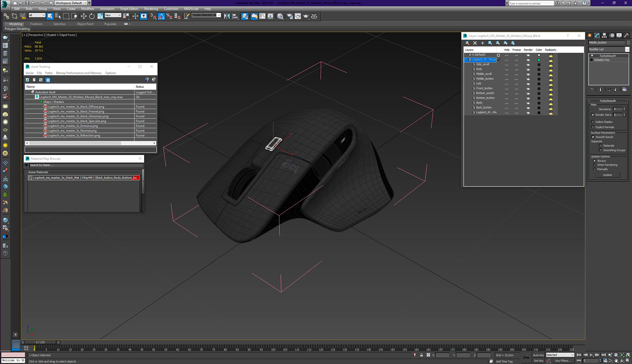Viewport: 632px width, 364px height.
Task: Click the TurboSmooth Update button
Action: pos(607,175)
